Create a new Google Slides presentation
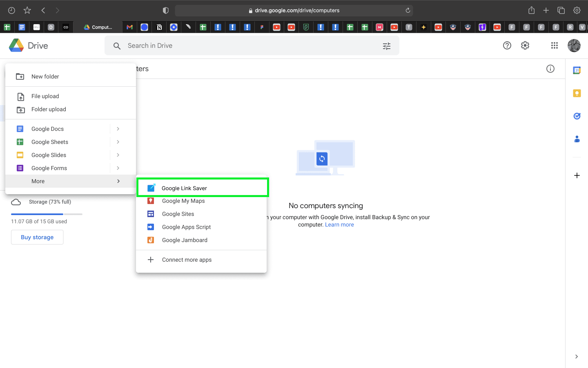The width and height of the screenshot is (588, 368). (x=58, y=155)
